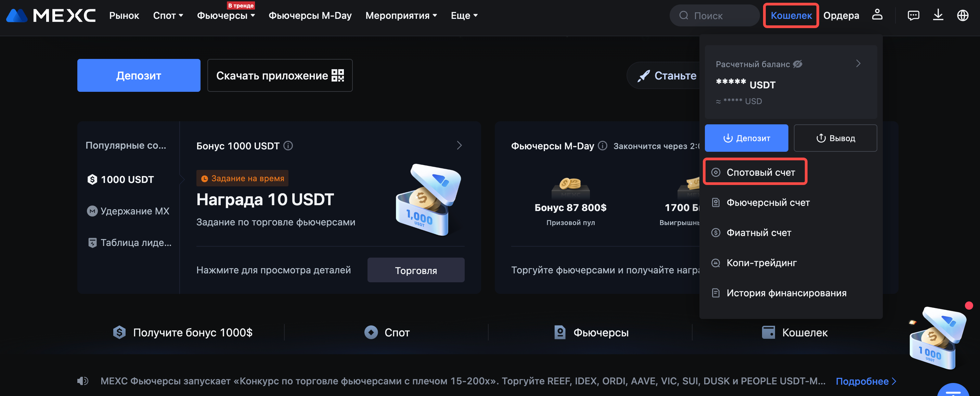Expand the Еще dropdown menu
Screen dimensions: 980x396
tap(464, 16)
